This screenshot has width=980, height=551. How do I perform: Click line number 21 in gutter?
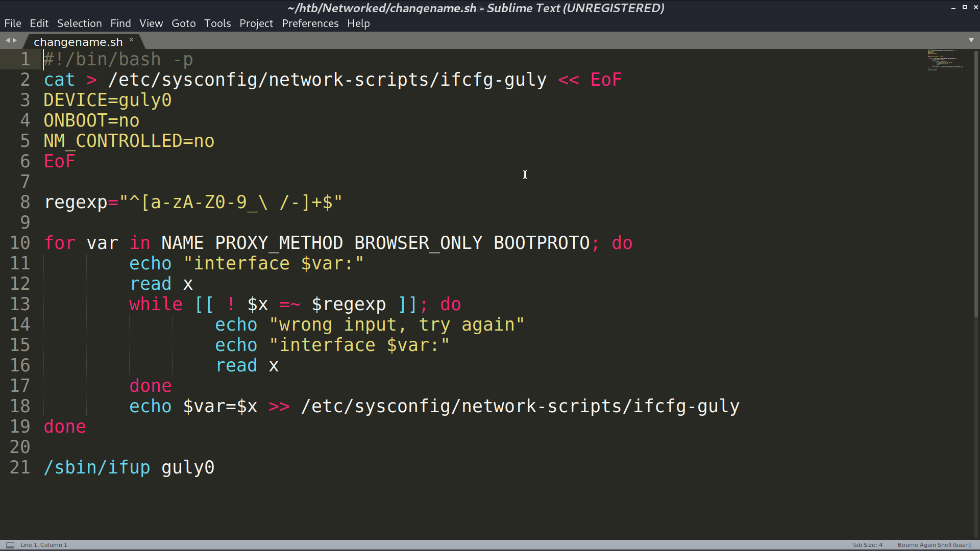20,467
